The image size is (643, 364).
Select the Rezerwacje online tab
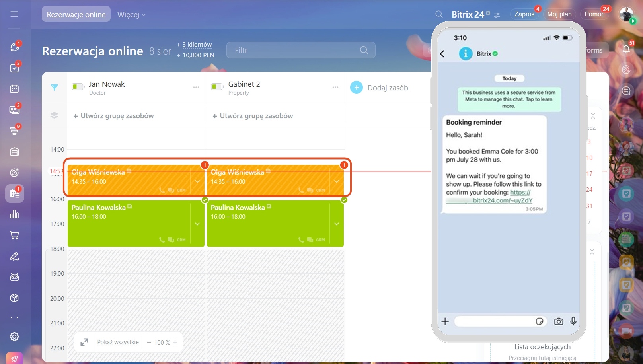click(76, 14)
